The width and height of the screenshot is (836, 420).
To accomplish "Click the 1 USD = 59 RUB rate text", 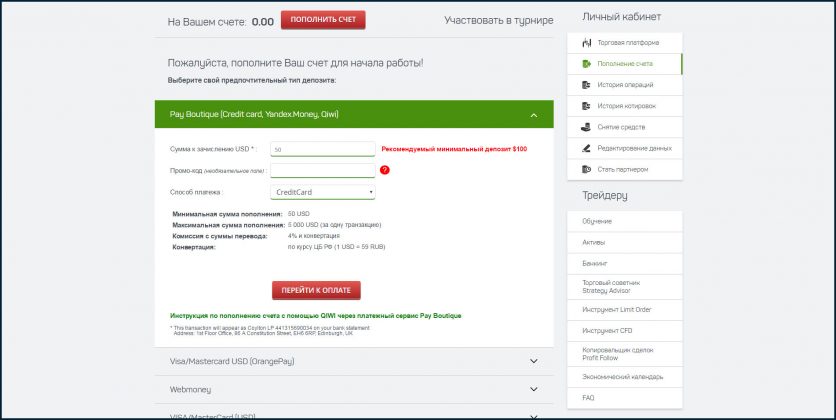I will 359,247.
